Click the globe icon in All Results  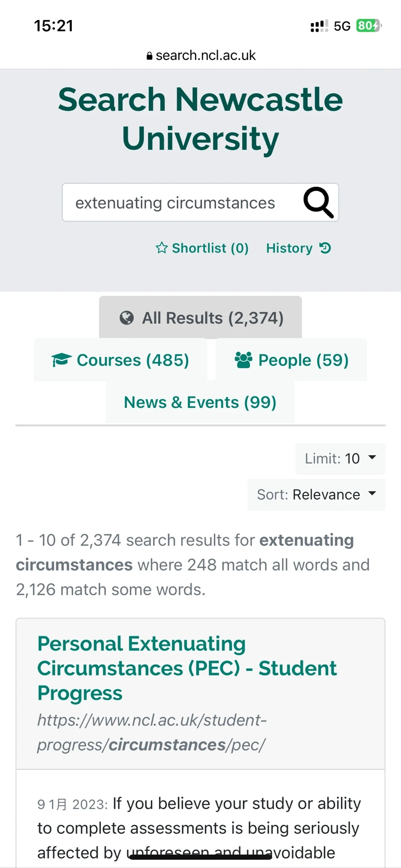point(127,318)
